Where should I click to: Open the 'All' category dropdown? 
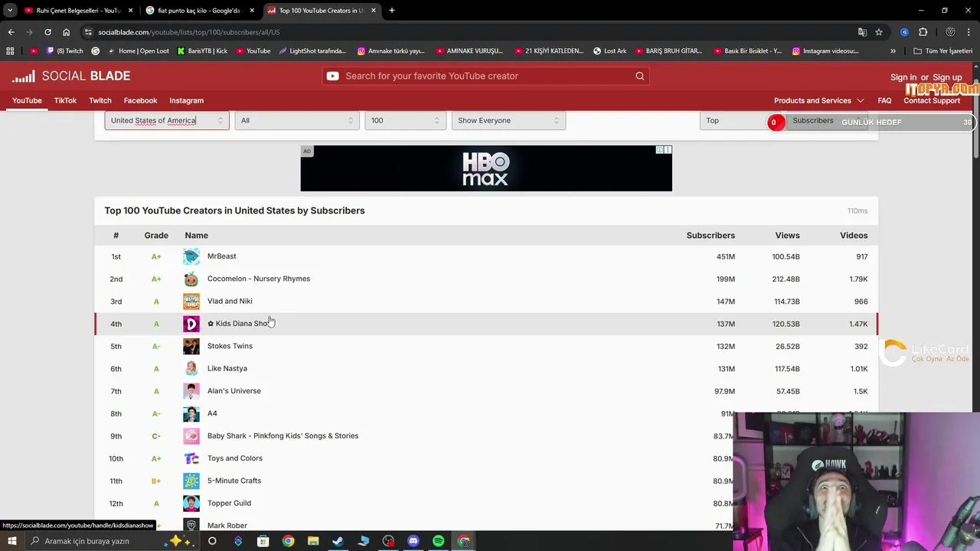pyautogui.click(x=297, y=120)
